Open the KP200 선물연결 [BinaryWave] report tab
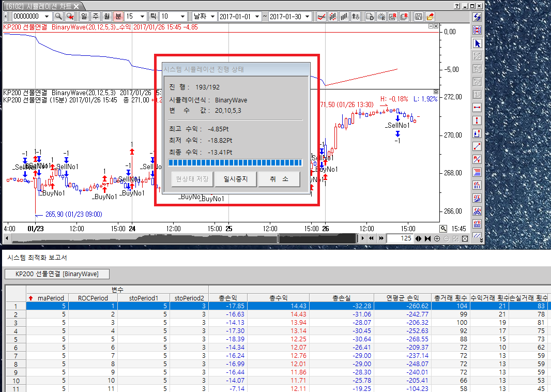The width and height of the screenshot is (551, 392). [x=56, y=274]
